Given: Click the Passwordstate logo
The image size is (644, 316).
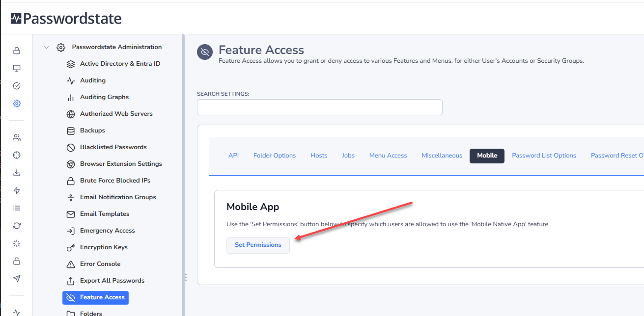Looking at the screenshot, I should click(x=66, y=19).
